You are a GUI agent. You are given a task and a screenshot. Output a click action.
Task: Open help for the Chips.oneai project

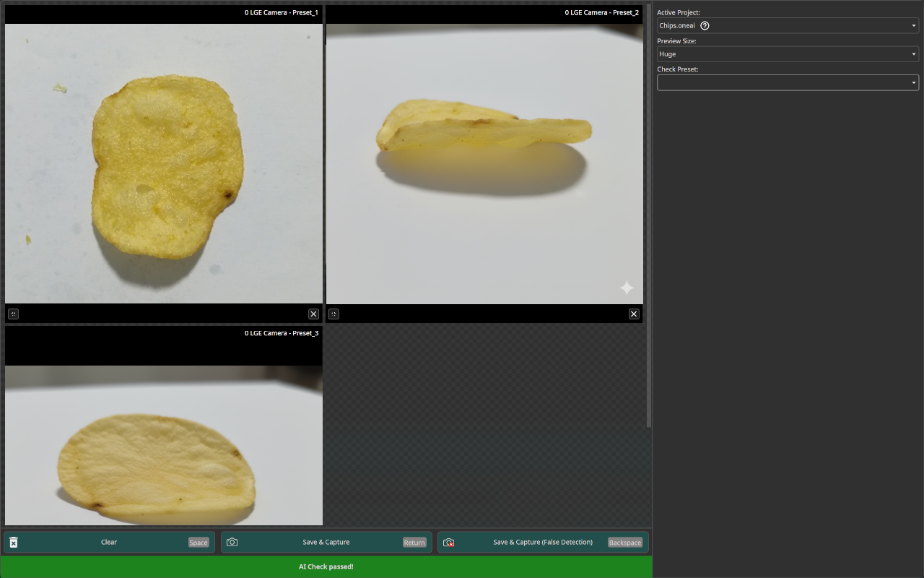click(705, 25)
